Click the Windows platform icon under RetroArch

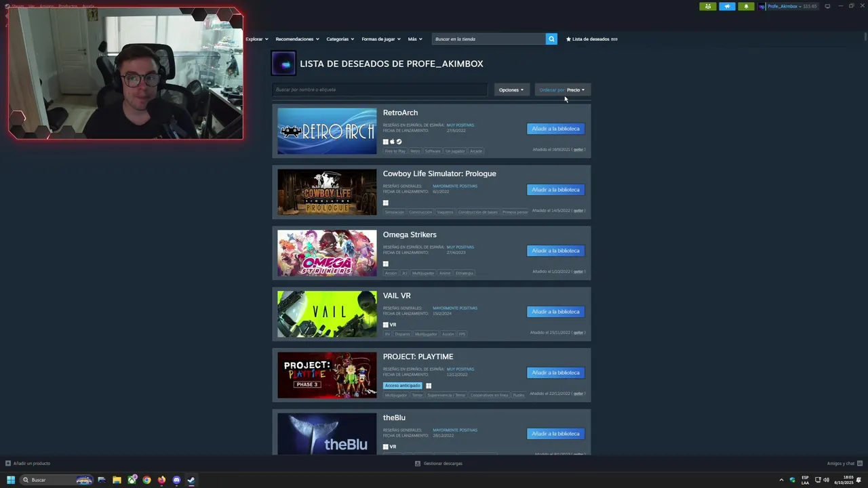click(x=386, y=142)
